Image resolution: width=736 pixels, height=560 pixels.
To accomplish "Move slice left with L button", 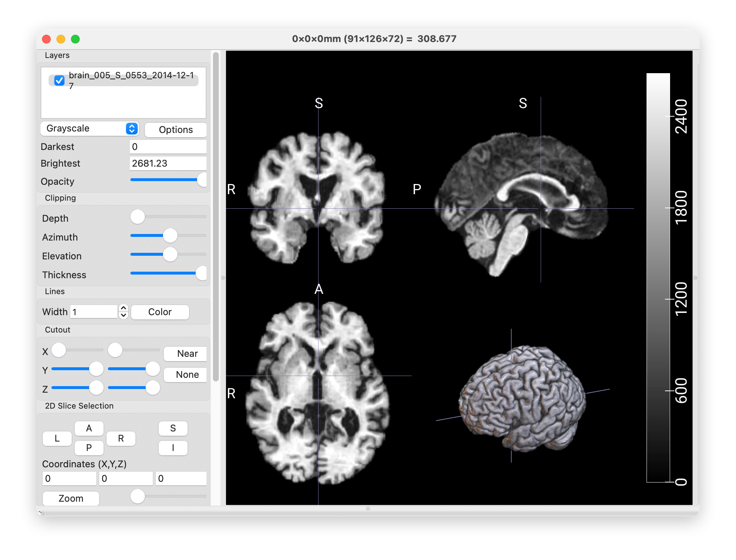I will 57,438.
